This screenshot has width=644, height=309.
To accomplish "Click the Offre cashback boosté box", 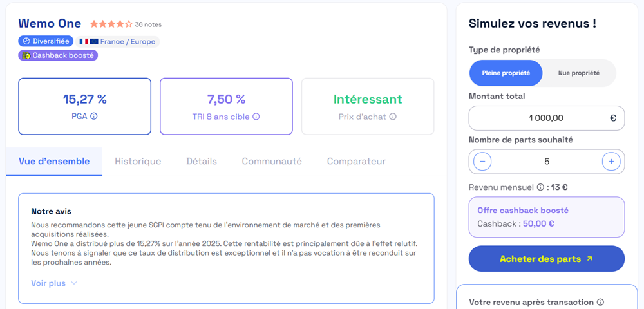I will [x=547, y=217].
